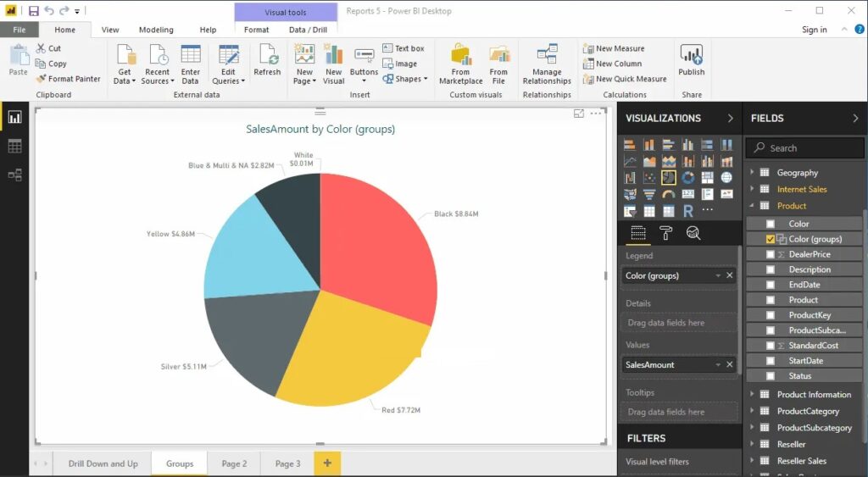Open the Data view in left sidebar

pos(15,146)
